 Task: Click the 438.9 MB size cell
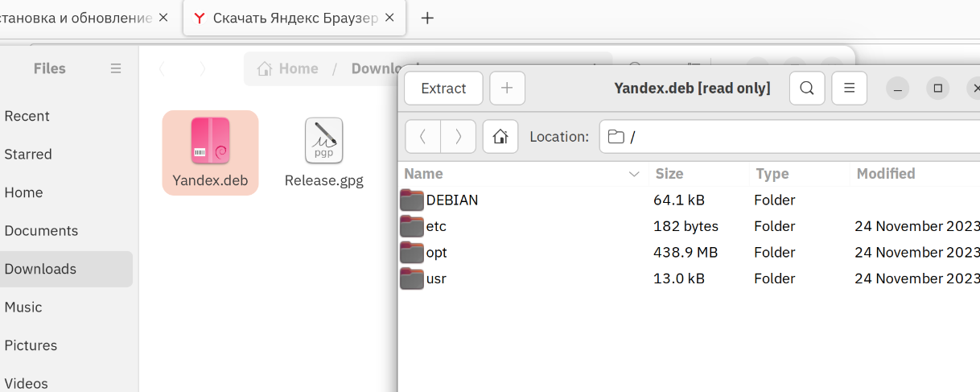686,253
